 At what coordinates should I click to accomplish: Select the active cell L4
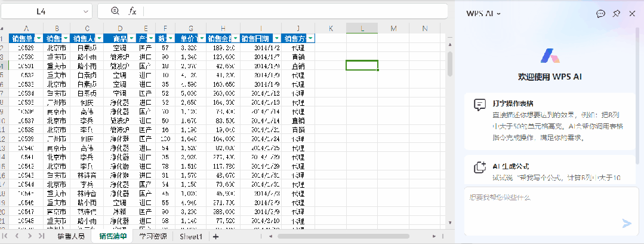[x=362, y=65]
